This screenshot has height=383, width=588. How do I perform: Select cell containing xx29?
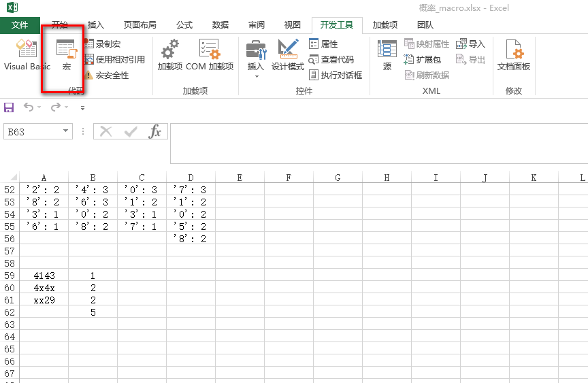[x=44, y=300]
